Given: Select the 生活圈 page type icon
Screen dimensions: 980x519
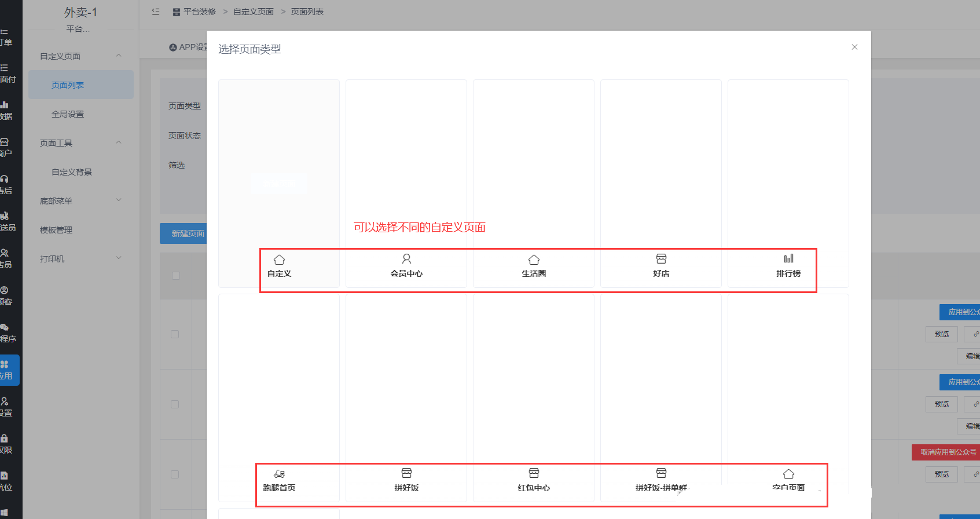Looking at the screenshot, I should 534,259.
